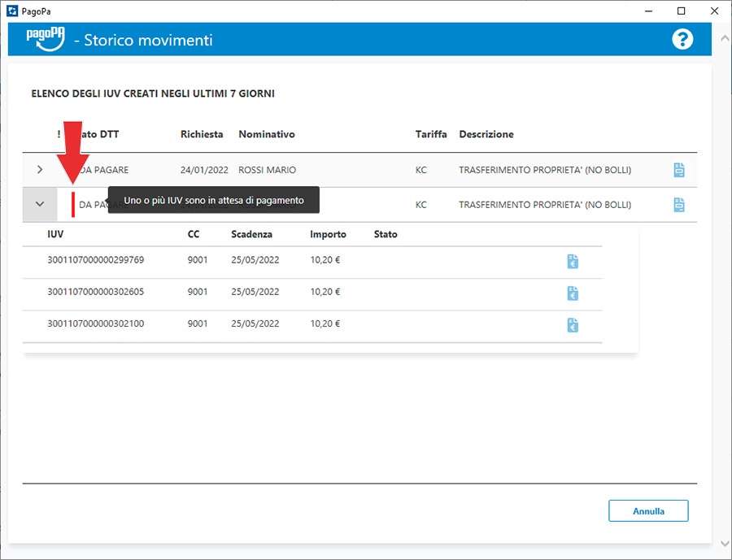
Task: Click the Scadenza column header
Action: 251,234
